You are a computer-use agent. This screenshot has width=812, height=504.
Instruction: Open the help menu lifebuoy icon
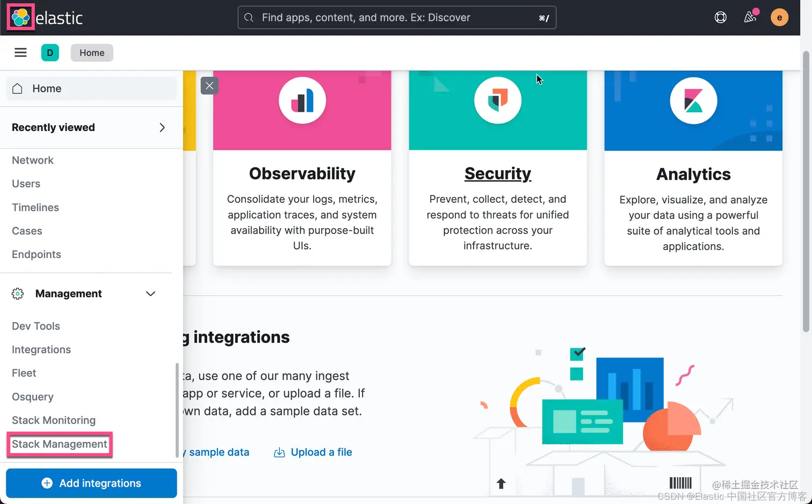tap(721, 17)
